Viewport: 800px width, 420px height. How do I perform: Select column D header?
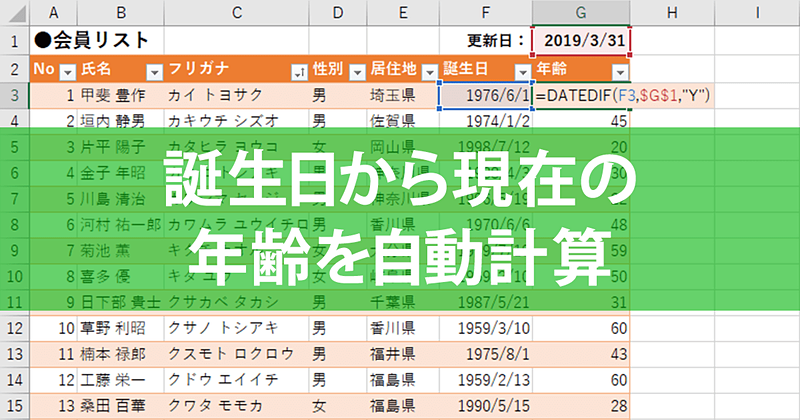[x=338, y=13]
